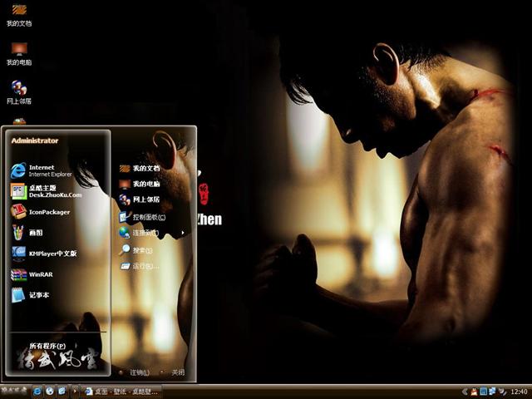
Task: Expand 连接到 submenu arrow
Action: (183, 233)
